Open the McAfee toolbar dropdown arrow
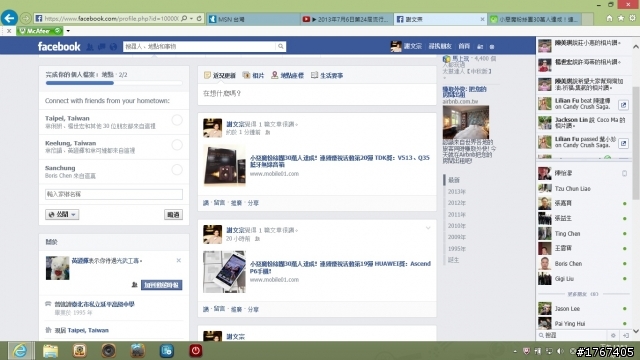This screenshot has width=640, height=360. coord(68,31)
